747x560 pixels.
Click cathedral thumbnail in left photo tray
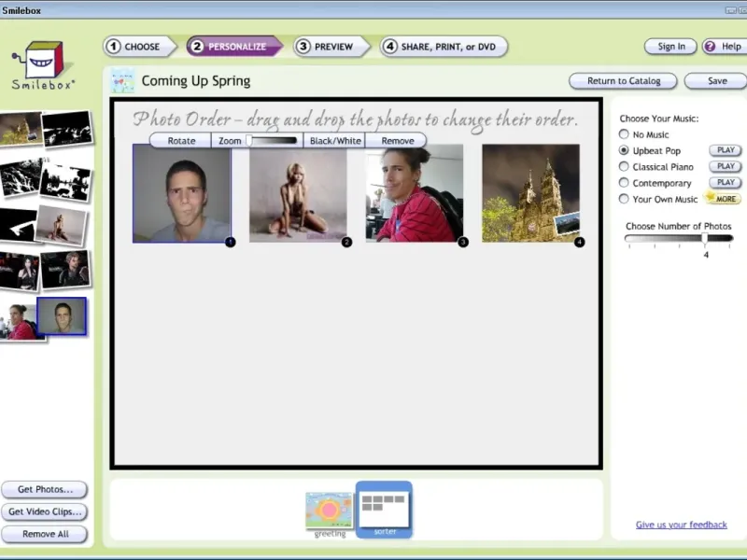pos(20,129)
